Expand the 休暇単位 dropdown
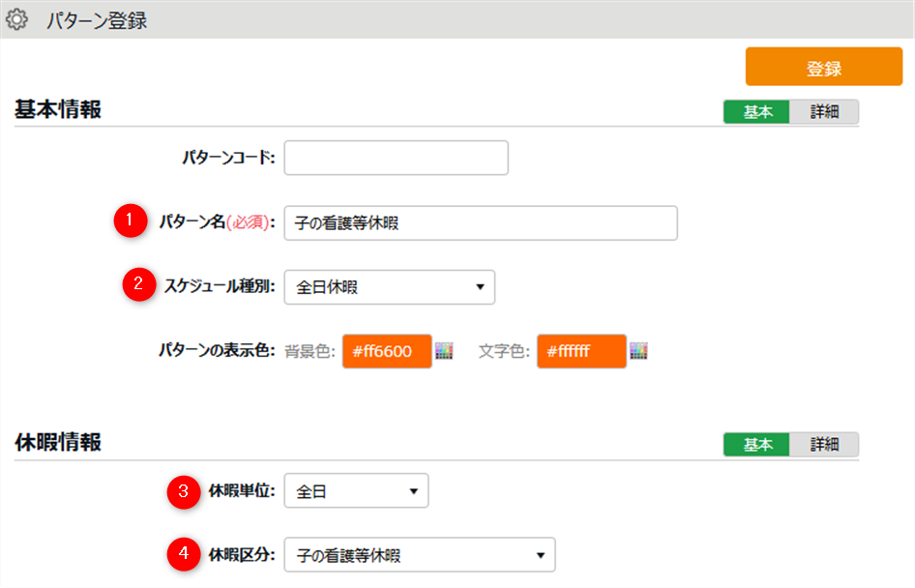Image resolution: width=915 pixels, height=588 pixels. point(356,491)
